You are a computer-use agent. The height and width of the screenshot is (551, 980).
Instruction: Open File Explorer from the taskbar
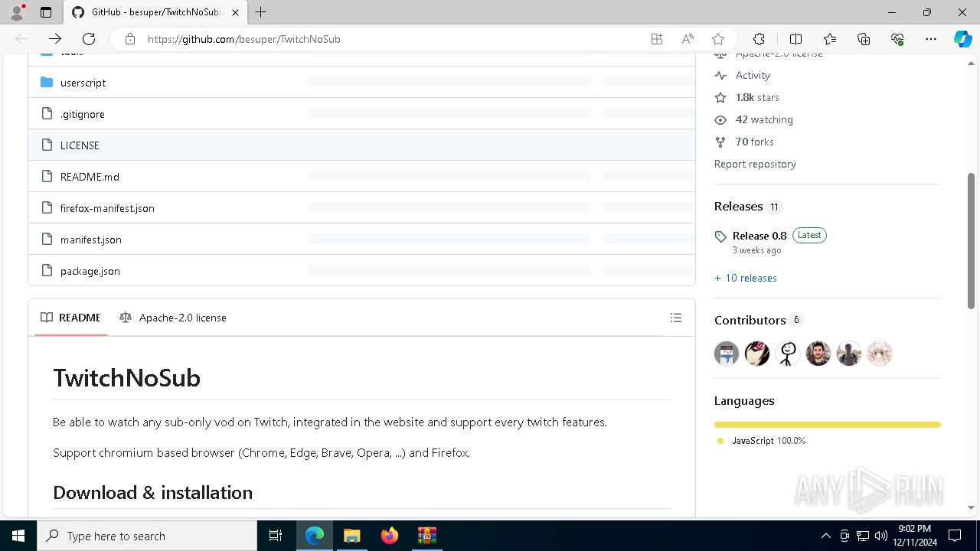[x=351, y=536]
